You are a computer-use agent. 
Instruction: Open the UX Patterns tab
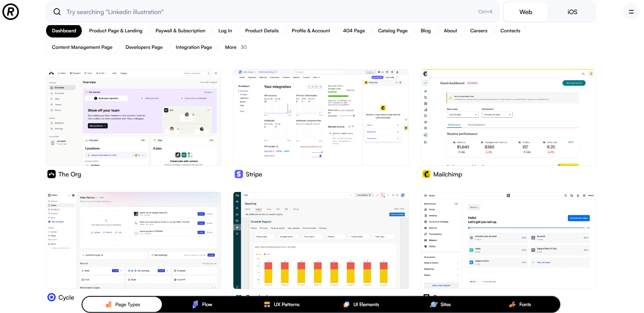tap(281, 304)
